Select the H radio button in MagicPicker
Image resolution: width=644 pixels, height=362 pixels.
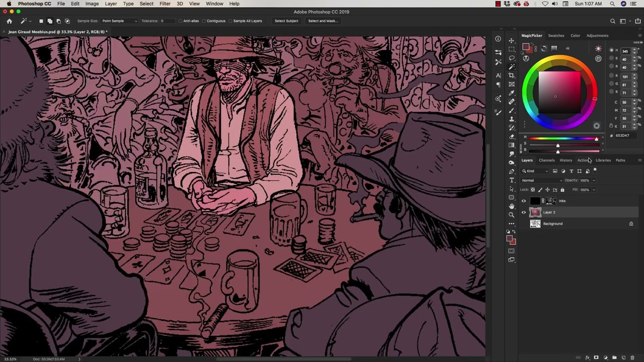click(611, 50)
